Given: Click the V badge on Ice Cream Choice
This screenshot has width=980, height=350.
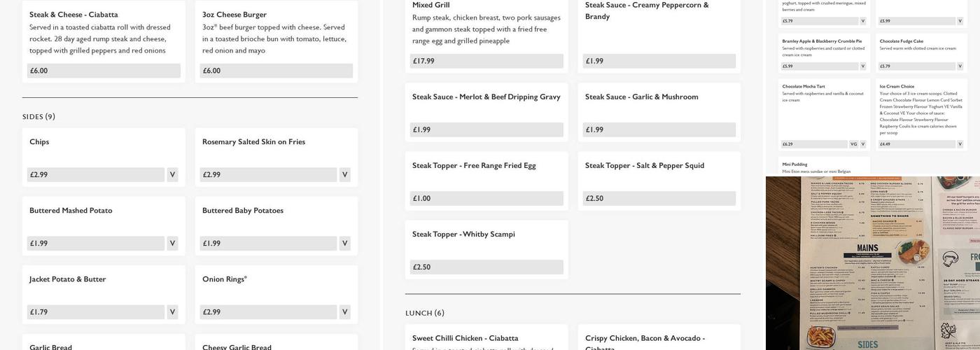Looking at the screenshot, I should click(961, 144).
